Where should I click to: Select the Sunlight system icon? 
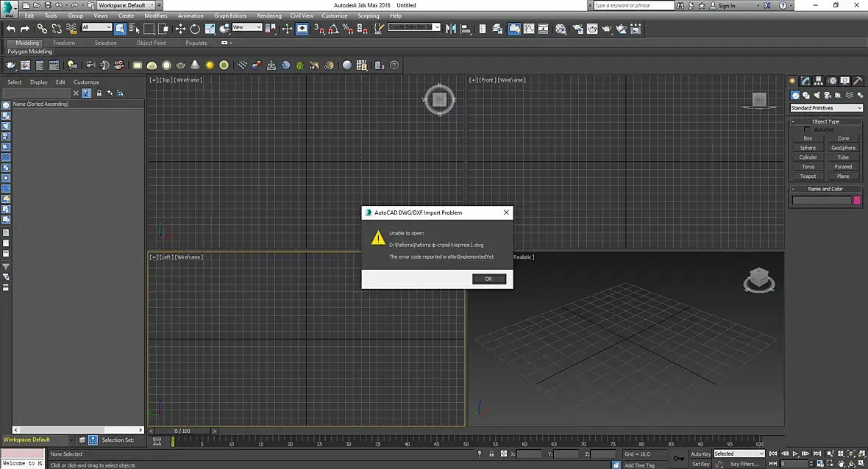pos(210,65)
